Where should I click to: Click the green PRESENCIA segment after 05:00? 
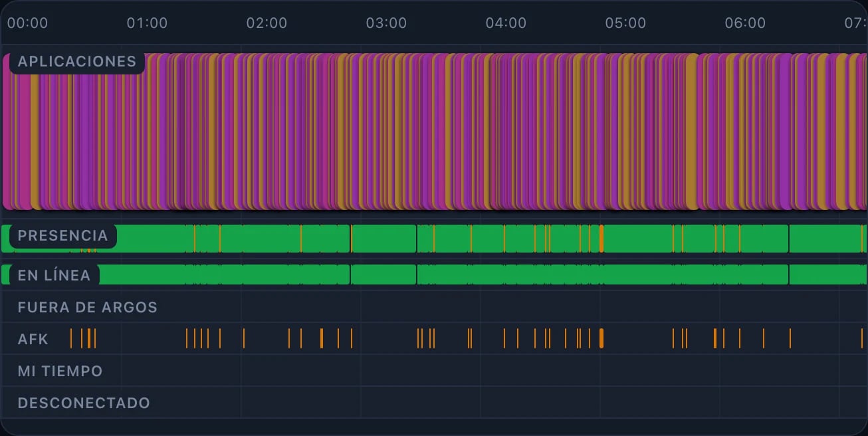click(x=638, y=239)
